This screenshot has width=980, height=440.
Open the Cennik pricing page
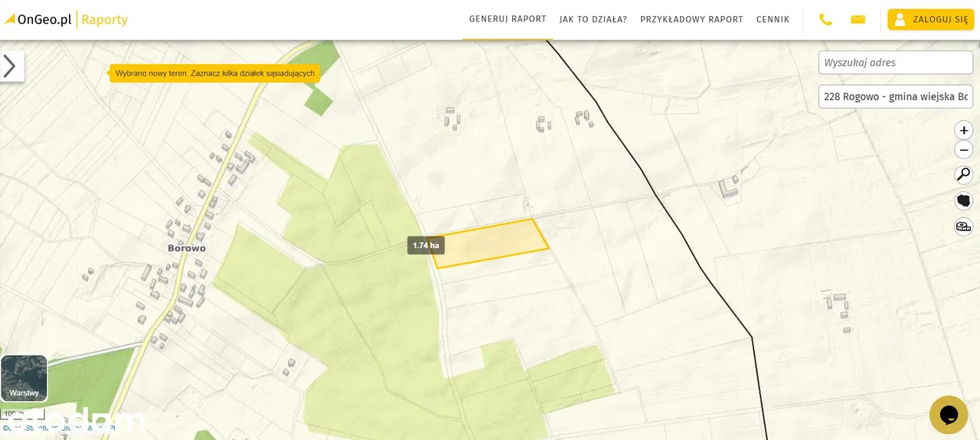click(773, 19)
